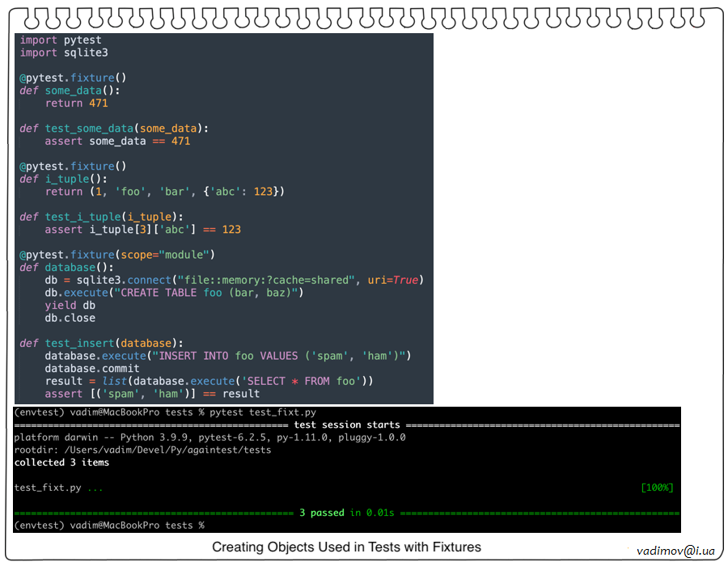Click the sqlite3.connect line
Viewport: 728px width, 566px height.
tap(234, 280)
